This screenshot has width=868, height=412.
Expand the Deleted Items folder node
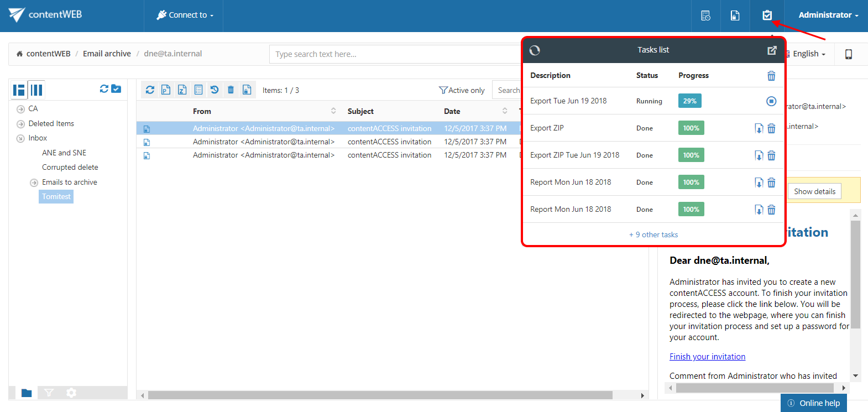(x=20, y=124)
